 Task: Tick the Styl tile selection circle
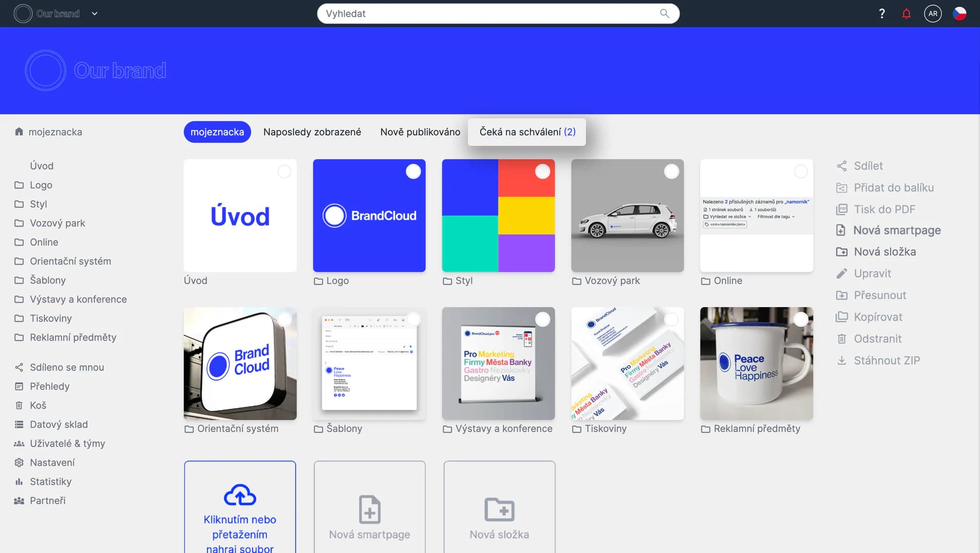point(542,172)
